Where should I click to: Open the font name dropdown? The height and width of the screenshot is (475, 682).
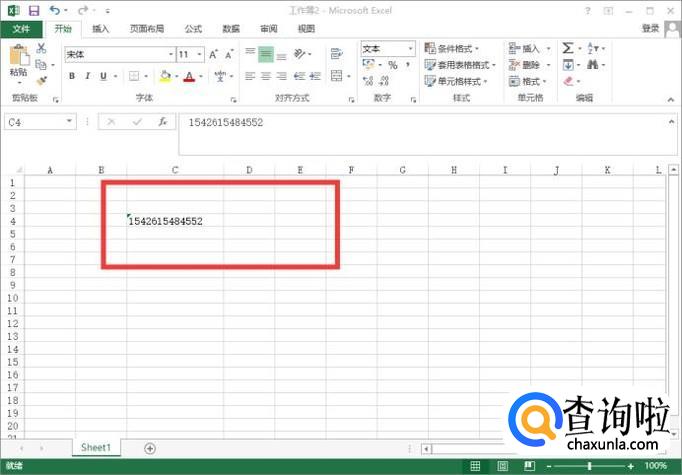[171, 54]
